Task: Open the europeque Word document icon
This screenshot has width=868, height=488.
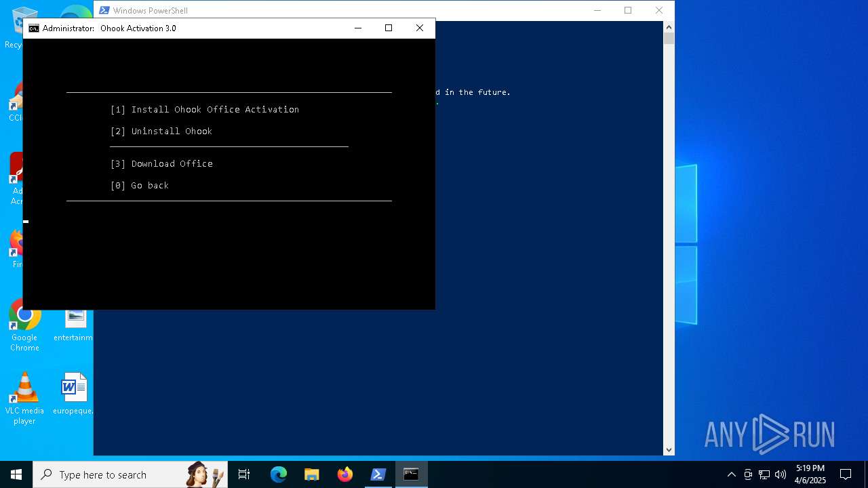Action: [74, 394]
